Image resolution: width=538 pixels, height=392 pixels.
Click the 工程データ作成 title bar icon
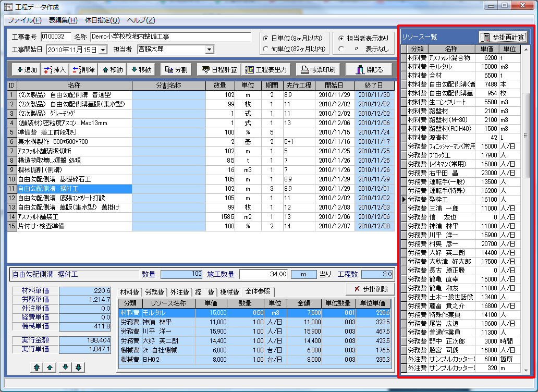tap(8, 7)
